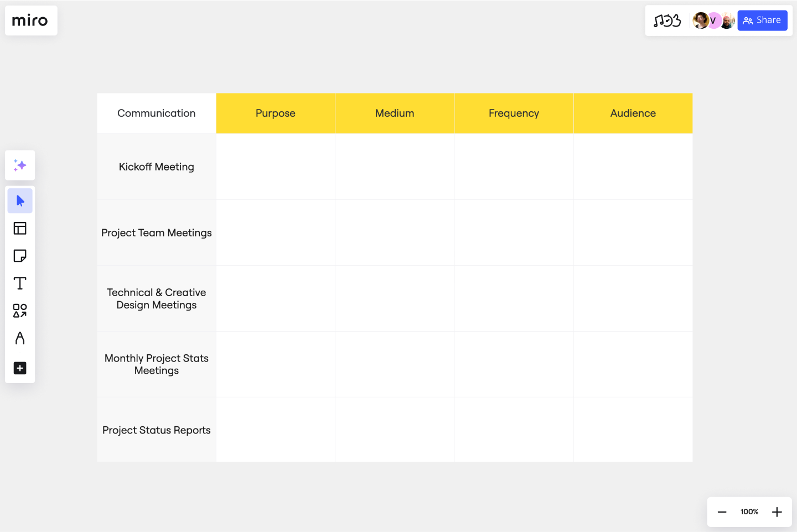The width and height of the screenshot is (797, 532).
Task: Click the empty Audience cell beside Project Status Reports
Action: [x=633, y=430]
